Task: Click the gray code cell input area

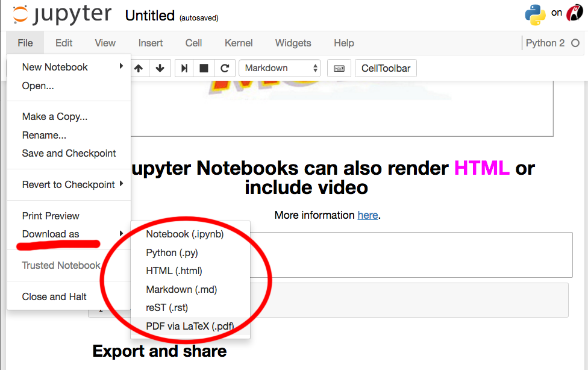Action: [409, 300]
